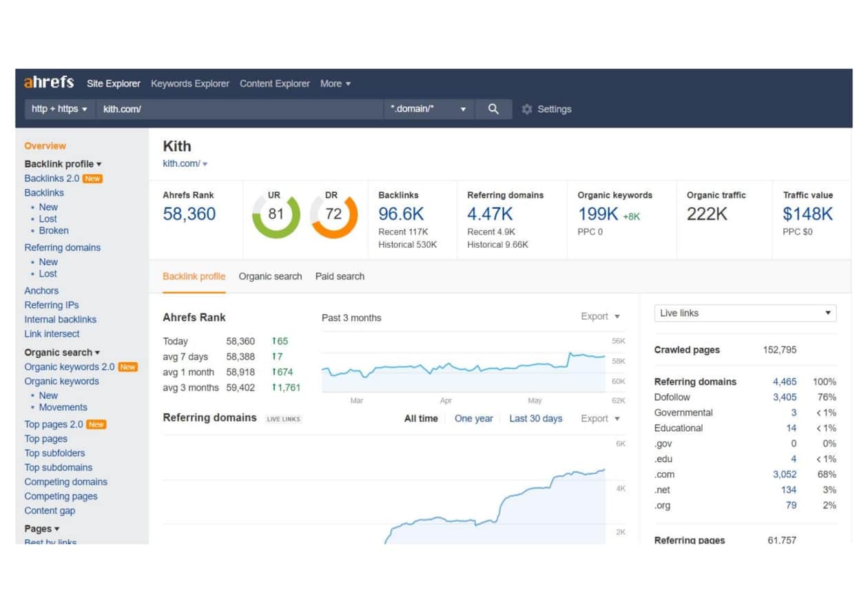Open Backlinks 2.0 in the sidebar
Screen dimensions: 868x613
(x=52, y=178)
